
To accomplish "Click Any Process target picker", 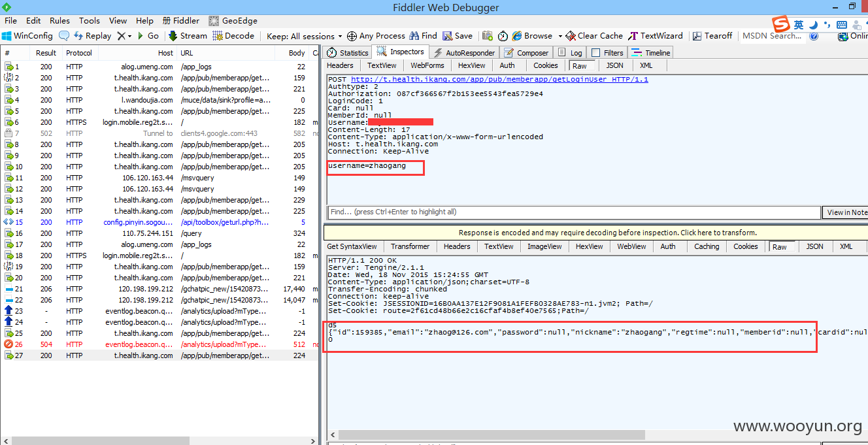I will pos(376,36).
